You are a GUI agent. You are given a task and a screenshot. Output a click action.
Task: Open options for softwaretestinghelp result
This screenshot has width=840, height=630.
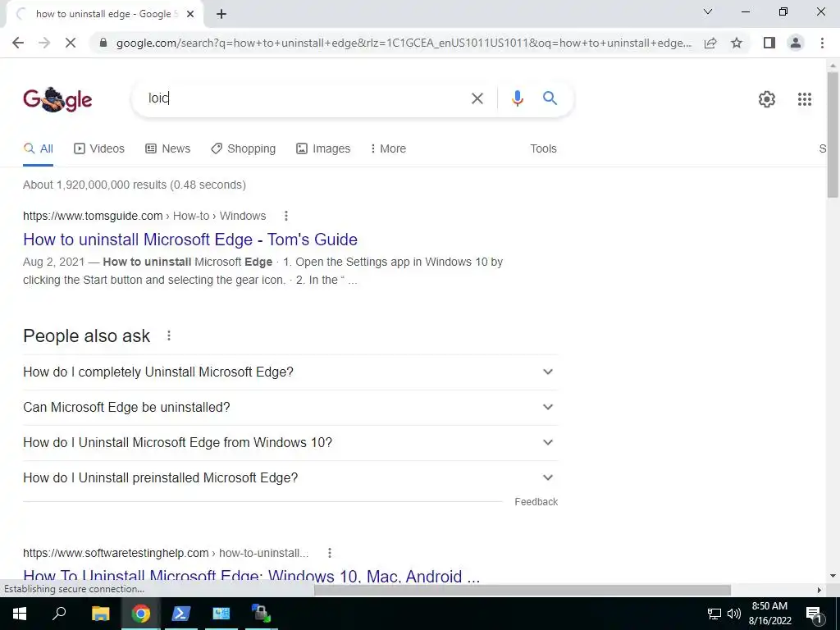coord(330,553)
